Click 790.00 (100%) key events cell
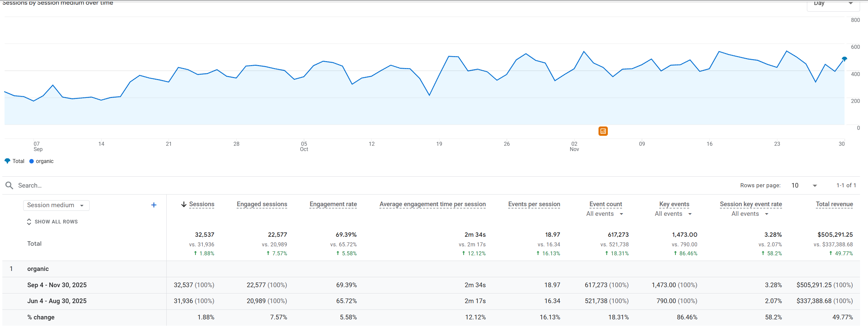The image size is (868, 333). (676, 301)
